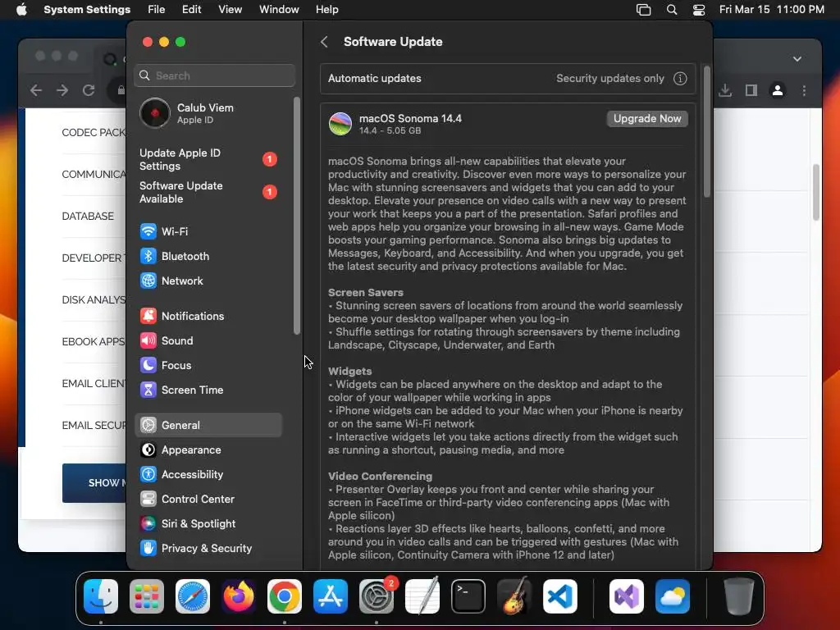Open the View menu

[x=230, y=10]
